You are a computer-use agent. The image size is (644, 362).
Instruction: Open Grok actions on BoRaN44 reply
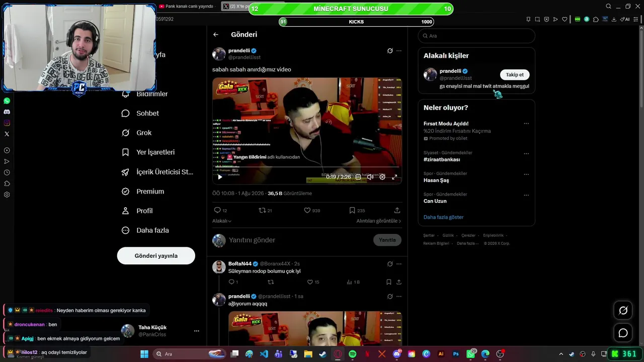point(390,264)
